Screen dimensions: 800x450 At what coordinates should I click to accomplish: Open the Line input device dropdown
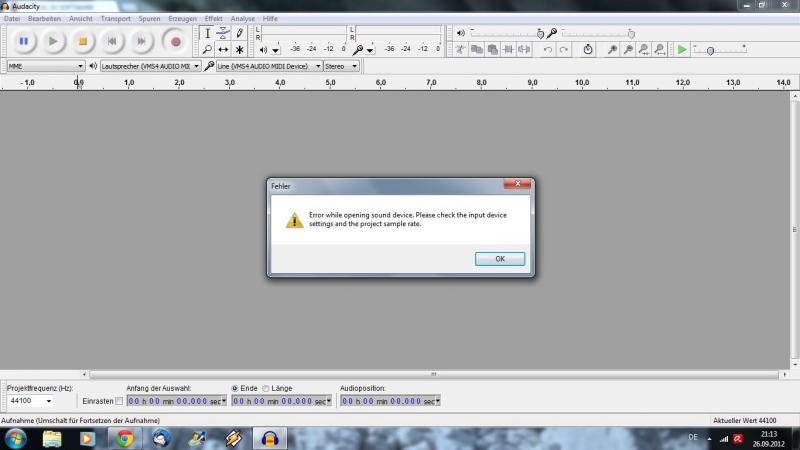coord(269,66)
